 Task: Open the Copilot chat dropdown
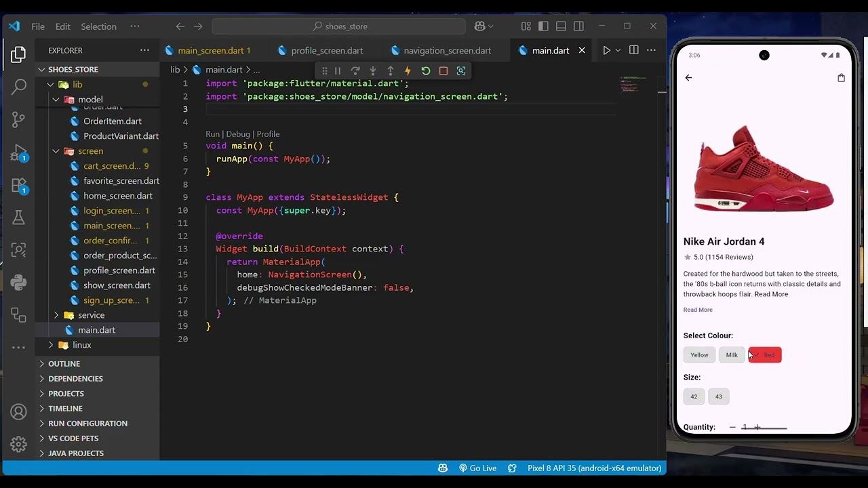tap(490, 26)
